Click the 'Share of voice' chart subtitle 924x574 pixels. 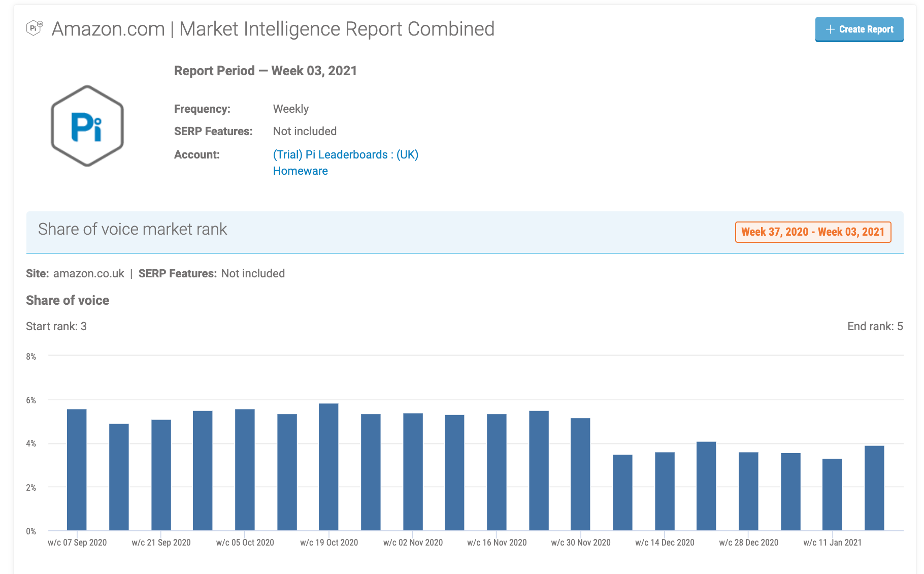68,300
